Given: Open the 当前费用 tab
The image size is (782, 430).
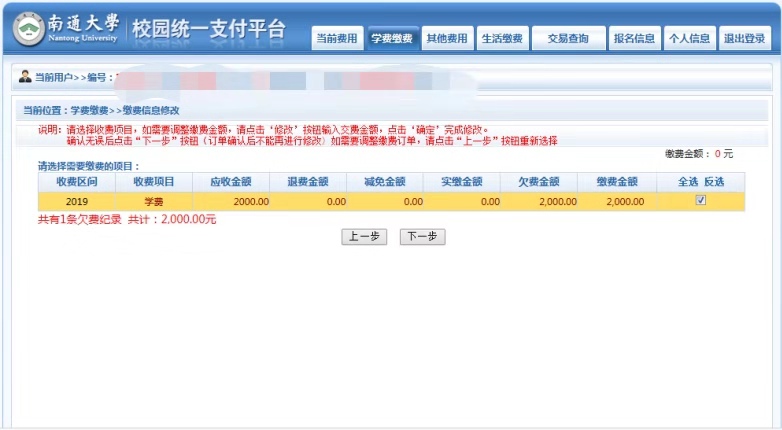Looking at the screenshot, I should pyautogui.click(x=336, y=39).
